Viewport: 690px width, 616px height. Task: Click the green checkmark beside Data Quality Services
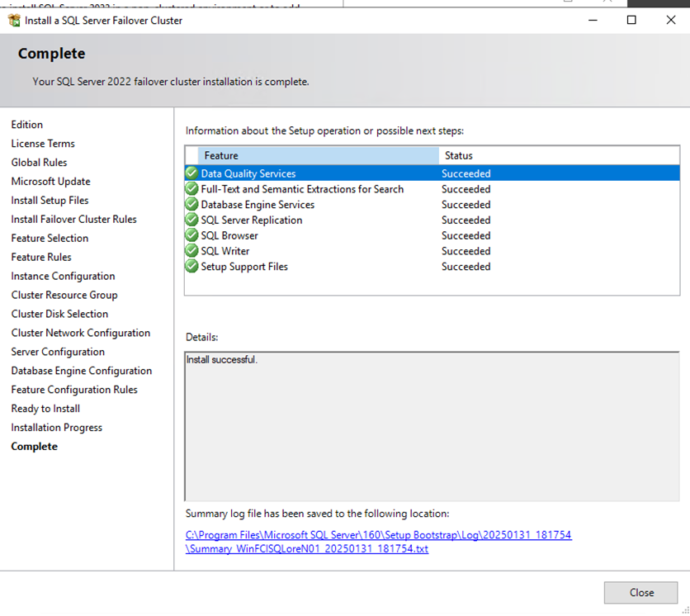click(x=191, y=173)
